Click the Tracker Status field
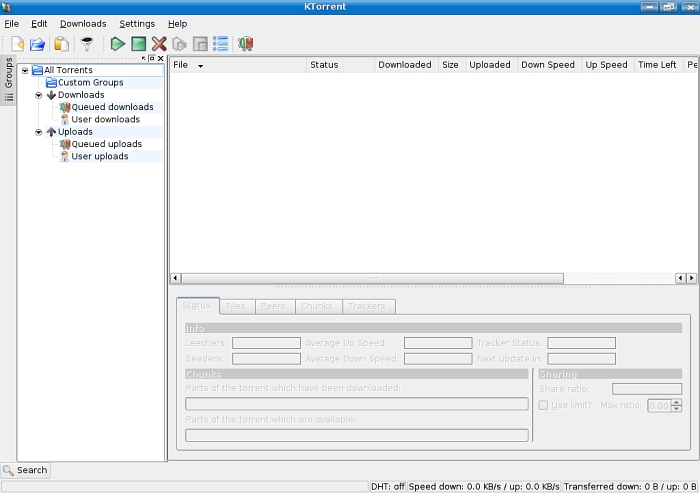 pyautogui.click(x=582, y=343)
